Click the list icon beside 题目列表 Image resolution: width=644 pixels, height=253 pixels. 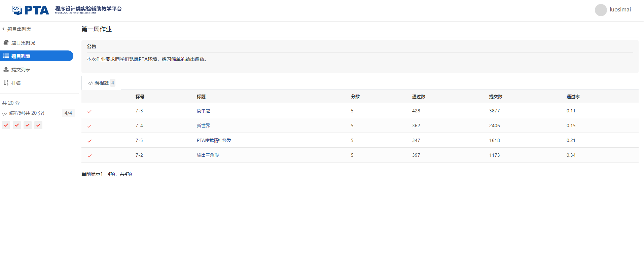(x=6, y=56)
